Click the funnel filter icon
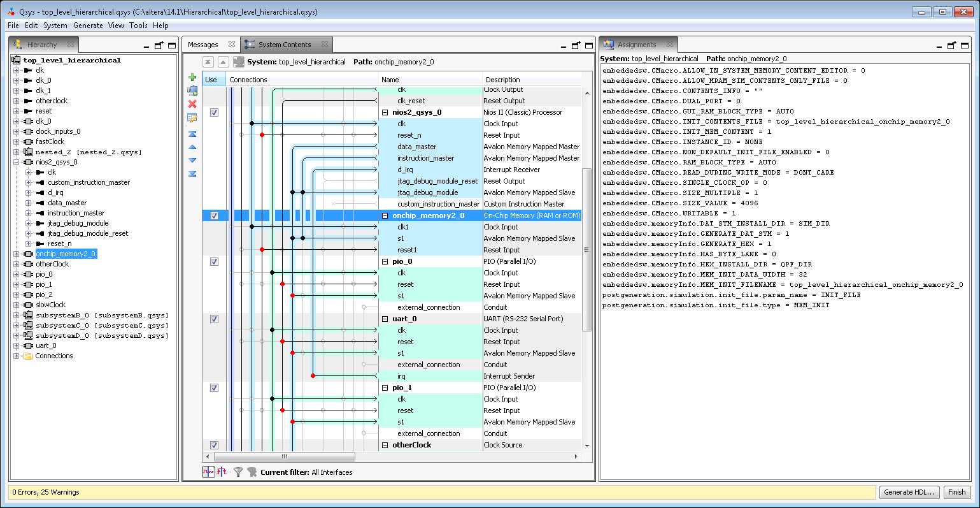This screenshot has width=980, height=508. (238, 472)
